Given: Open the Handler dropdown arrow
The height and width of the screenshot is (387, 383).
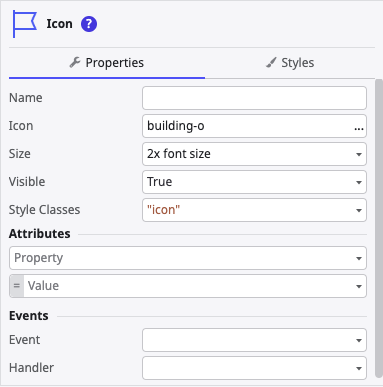Looking at the screenshot, I should tap(359, 368).
